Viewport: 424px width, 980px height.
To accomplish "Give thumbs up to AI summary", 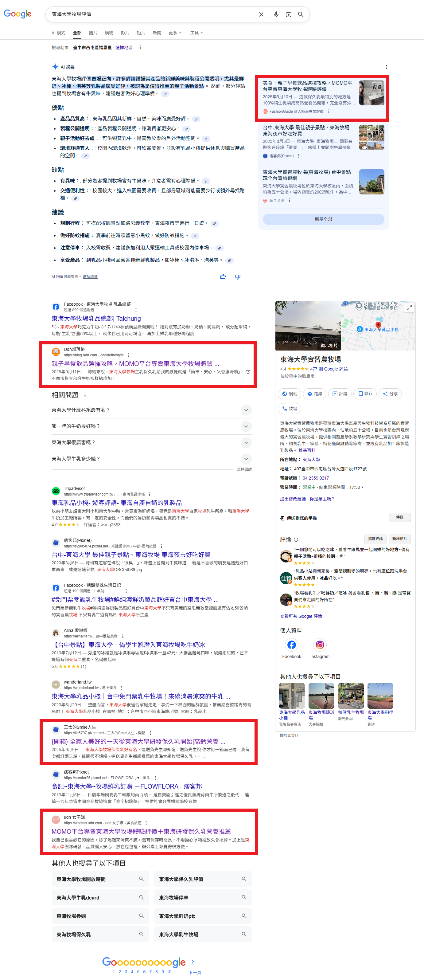I will point(223,276).
